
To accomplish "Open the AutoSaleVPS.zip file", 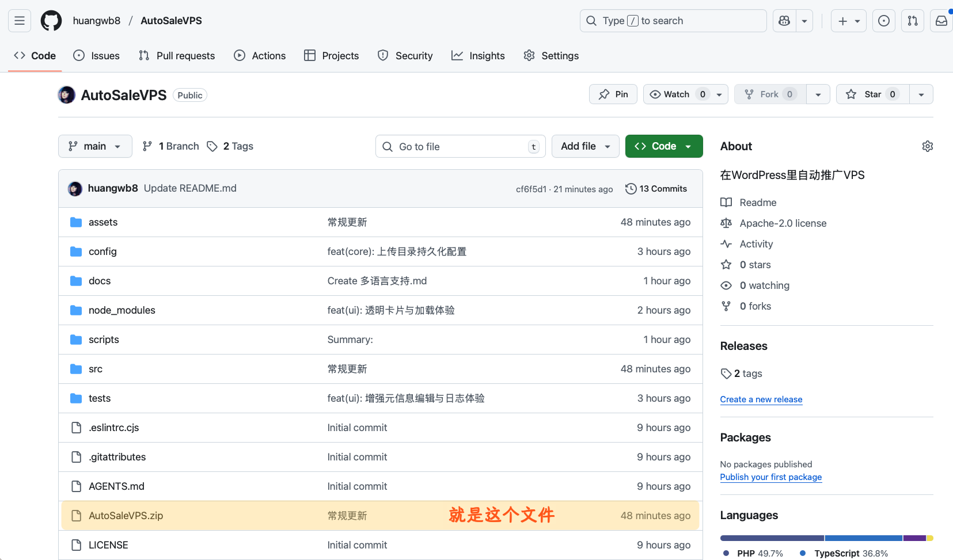I will [x=126, y=516].
